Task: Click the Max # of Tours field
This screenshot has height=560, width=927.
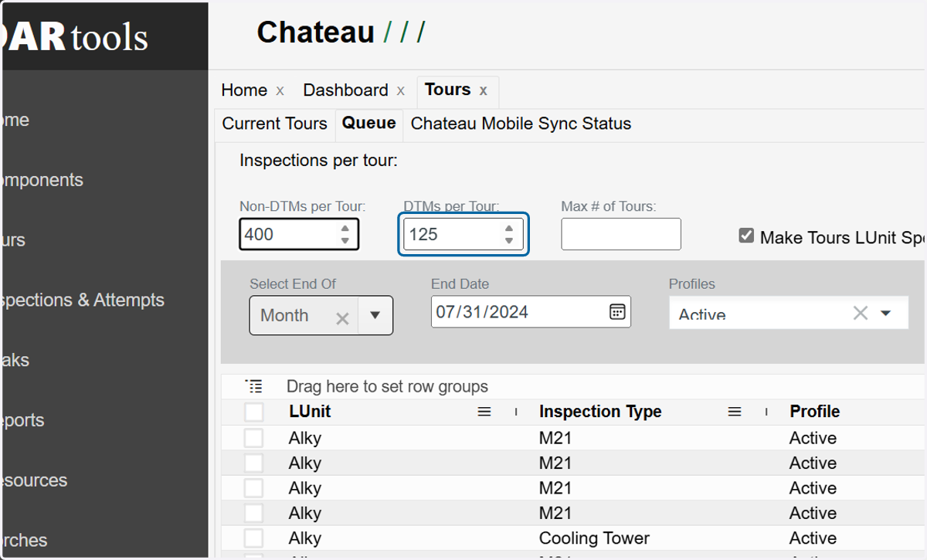Action: (x=621, y=234)
